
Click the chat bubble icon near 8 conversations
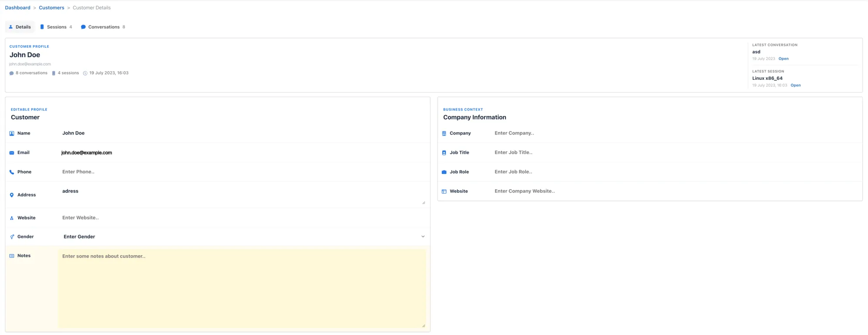coord(11,73)
